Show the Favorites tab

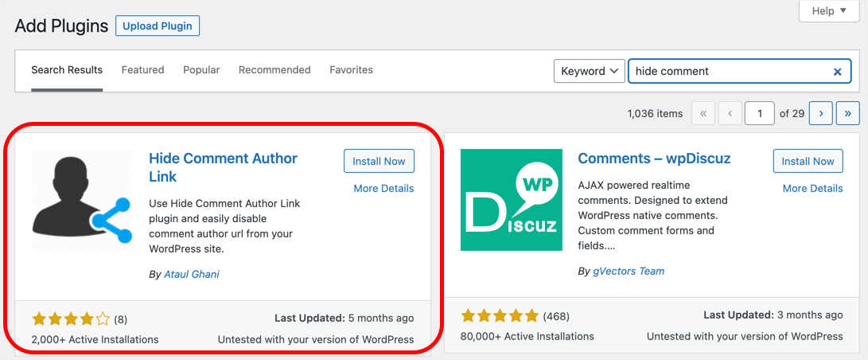[351, 70]
